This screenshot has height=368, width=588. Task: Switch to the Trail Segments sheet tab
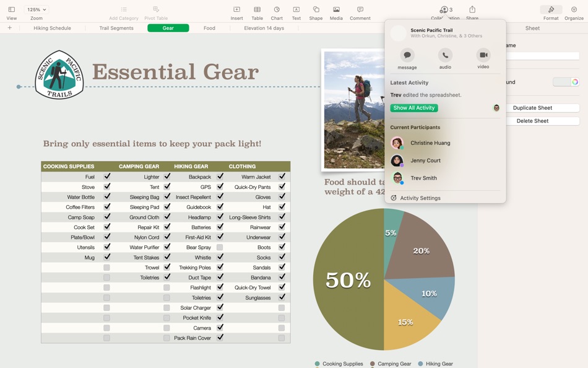116,28
